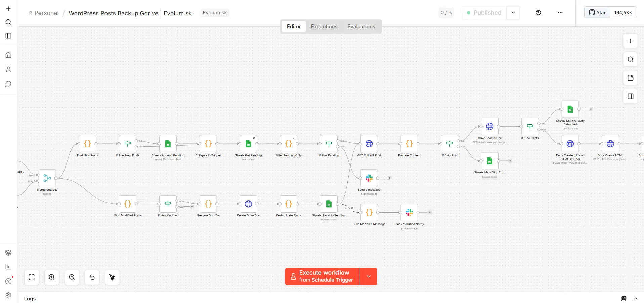Fit workflow to view icon

[32, 277]
